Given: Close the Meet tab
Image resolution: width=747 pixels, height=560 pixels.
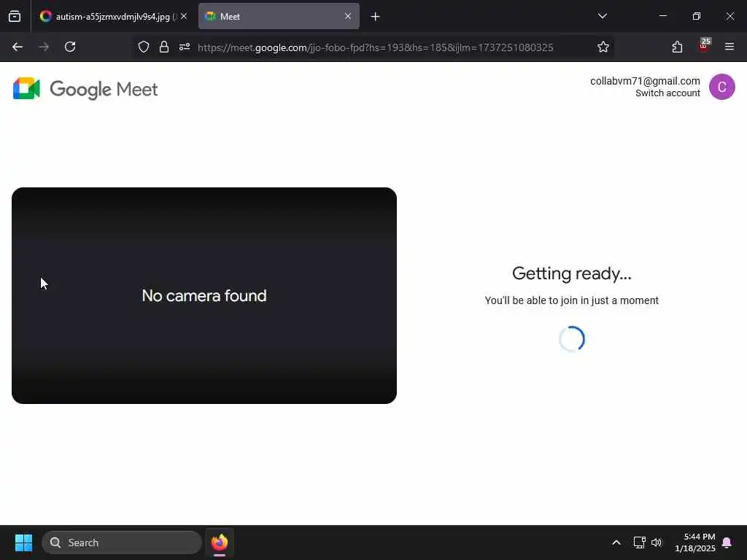Looking at the screenshot, I should 348,16.
